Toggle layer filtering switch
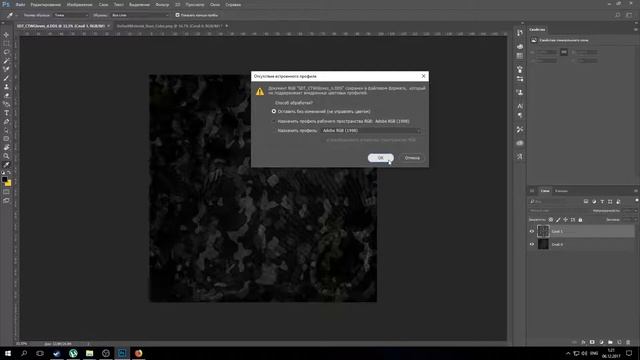640x360 pixels. tap(636, 200)
